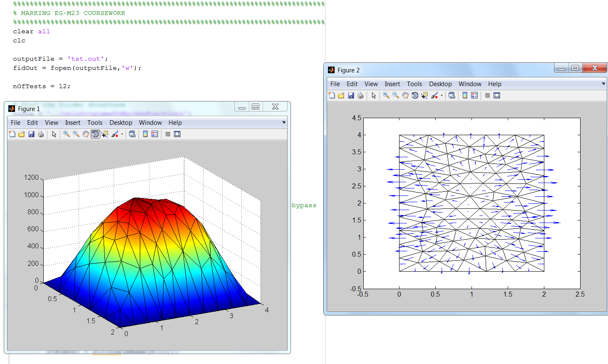Print Figure 2 using the printer icon

(360, 95)
